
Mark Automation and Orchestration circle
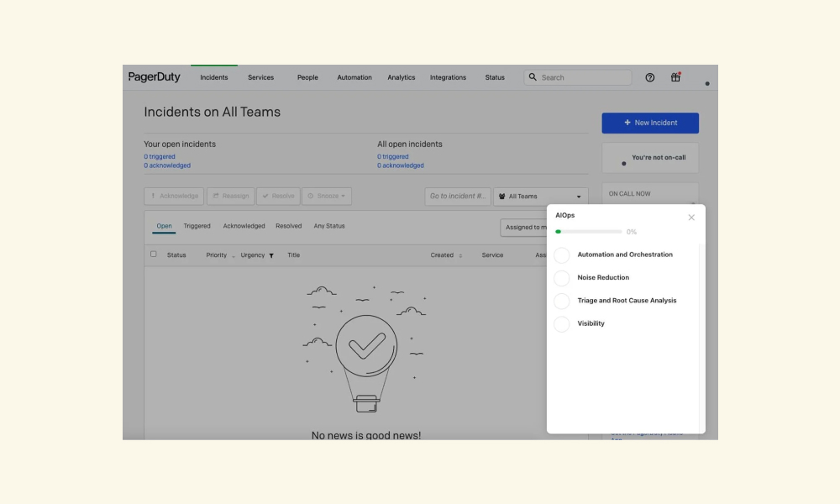click(561, 255)
